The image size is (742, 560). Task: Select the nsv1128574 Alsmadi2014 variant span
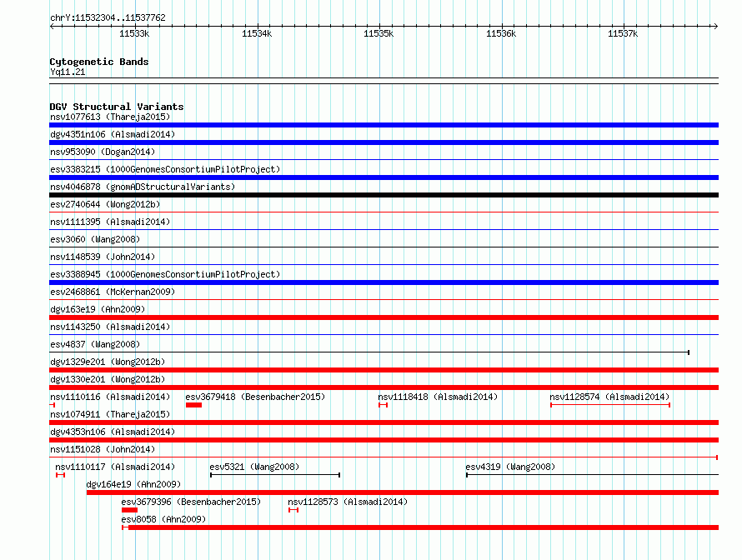point(610,405)
